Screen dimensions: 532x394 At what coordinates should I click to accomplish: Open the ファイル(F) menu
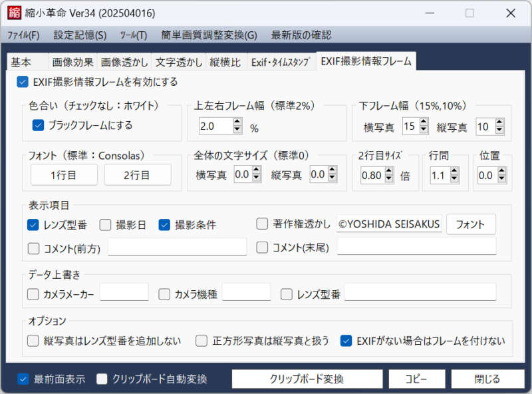click(23, 35)
